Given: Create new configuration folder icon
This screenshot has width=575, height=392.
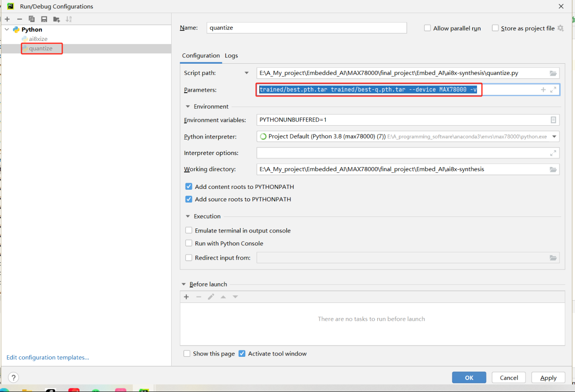Looking at the screenshot, I should point(57,19).
